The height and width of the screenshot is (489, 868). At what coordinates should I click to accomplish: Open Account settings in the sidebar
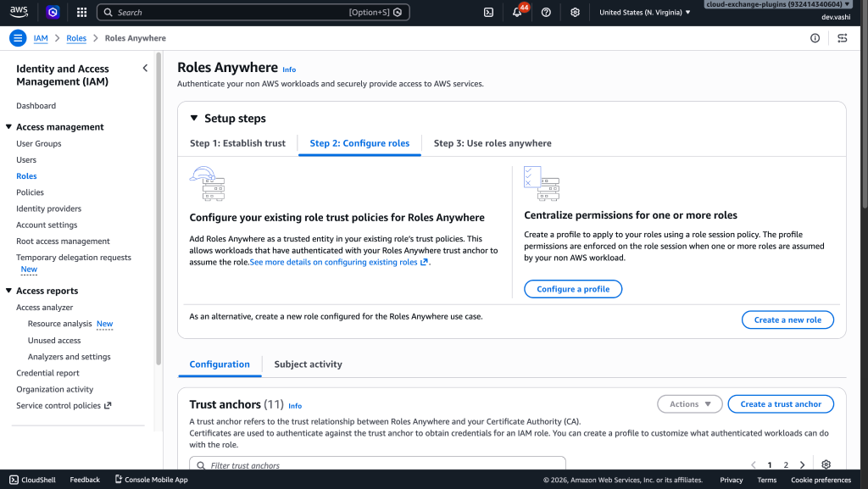(47, 225)
